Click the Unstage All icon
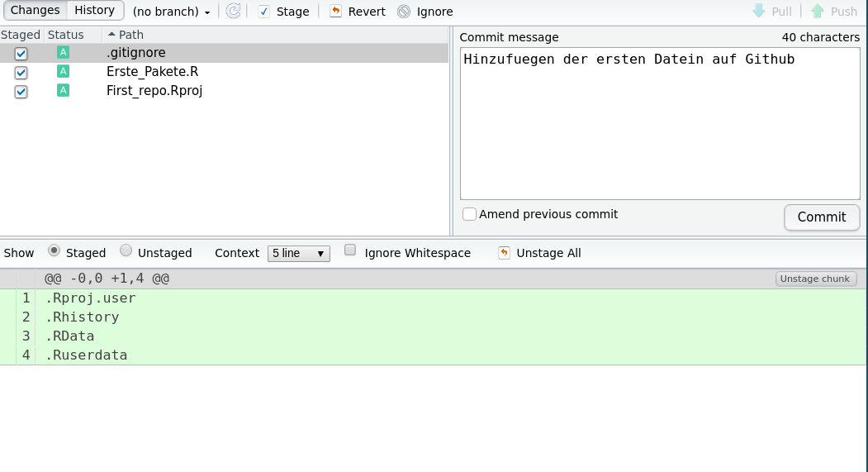 504,253
